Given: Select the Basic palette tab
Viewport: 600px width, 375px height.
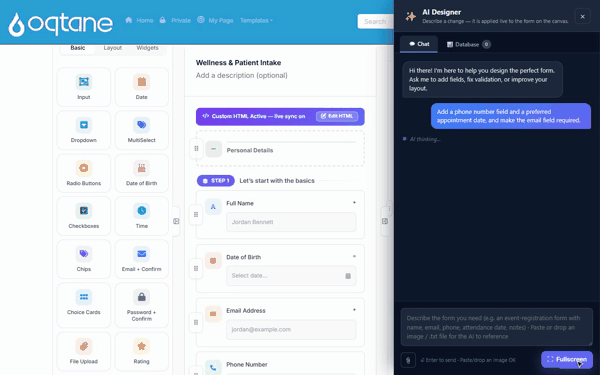Looking at the screenshot, I should click(78, 48).
